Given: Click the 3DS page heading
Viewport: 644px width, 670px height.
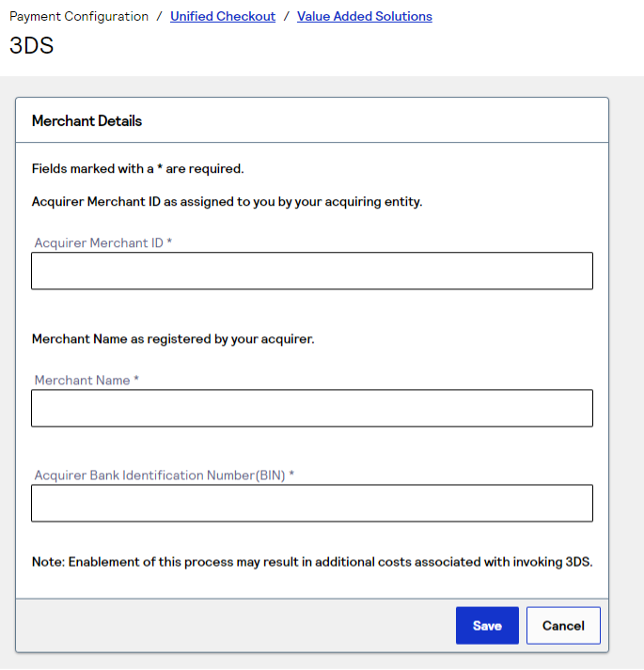Looking at the screenshot, I should coord(31,46).
